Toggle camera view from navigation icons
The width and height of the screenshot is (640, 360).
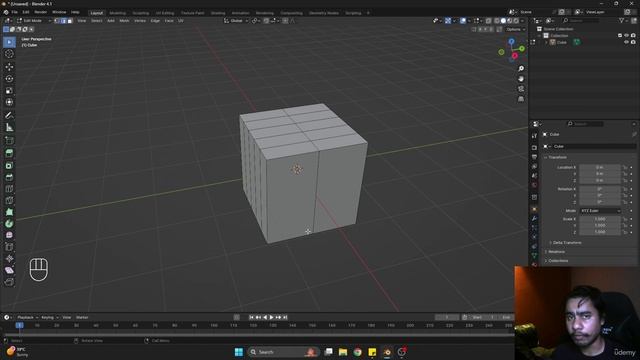[x=521, y=89]
